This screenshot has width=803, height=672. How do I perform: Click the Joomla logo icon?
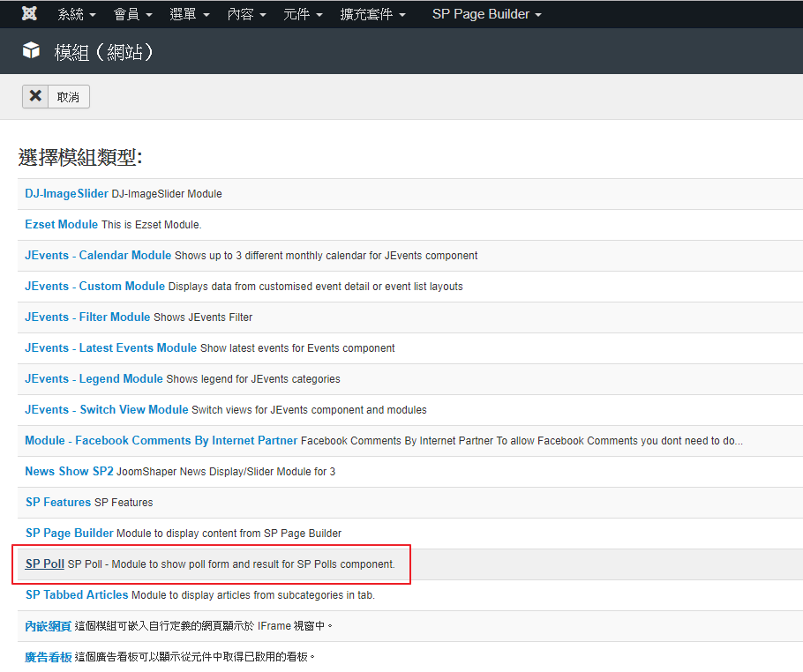(x=30, y=14)
